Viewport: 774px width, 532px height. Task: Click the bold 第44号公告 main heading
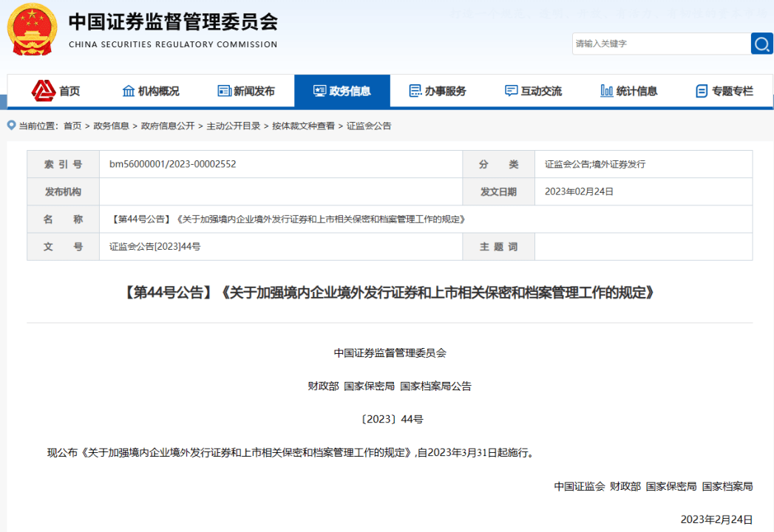coord(390,293)
